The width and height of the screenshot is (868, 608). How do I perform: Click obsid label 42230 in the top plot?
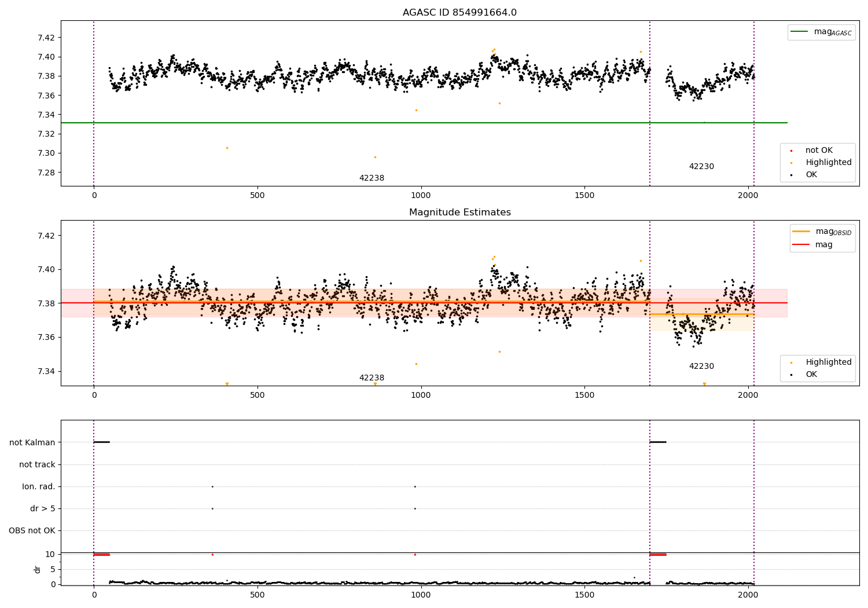(701, 167)
